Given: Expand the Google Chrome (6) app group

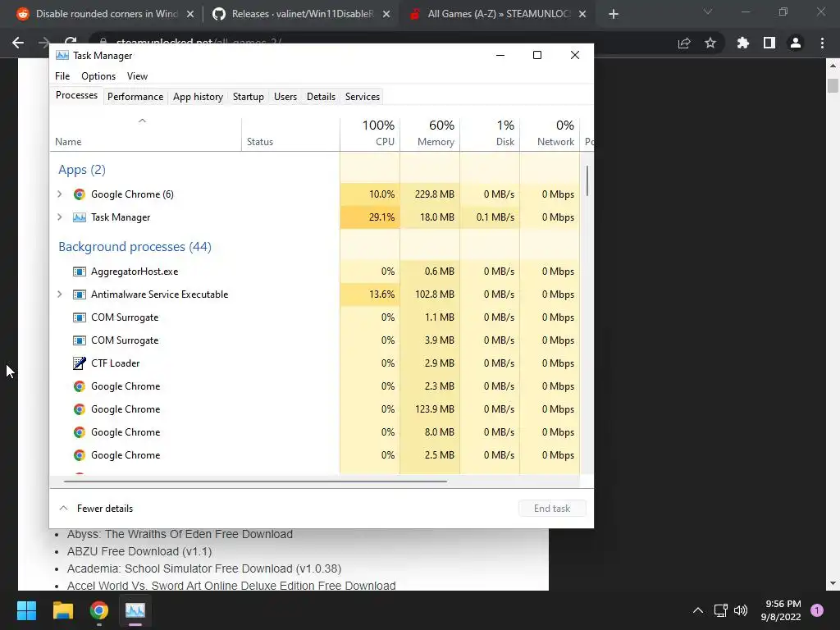Looking at the screenshot, I should [59, 194].
